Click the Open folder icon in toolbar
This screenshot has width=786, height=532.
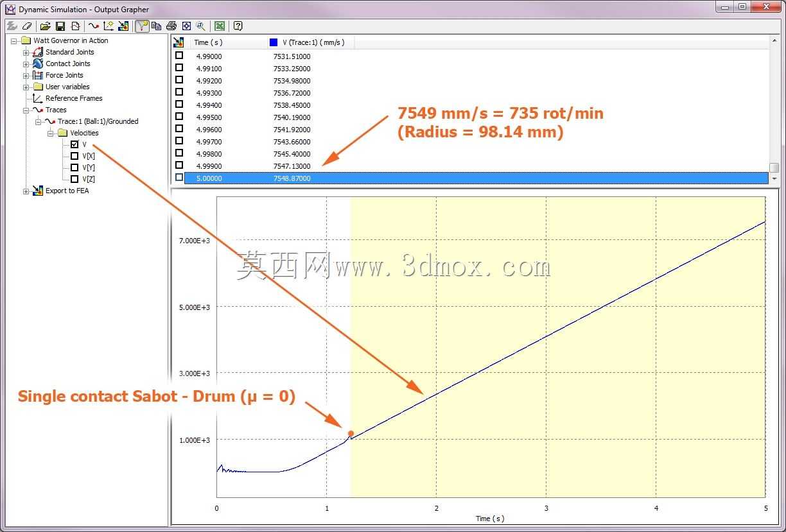point(45,26)
